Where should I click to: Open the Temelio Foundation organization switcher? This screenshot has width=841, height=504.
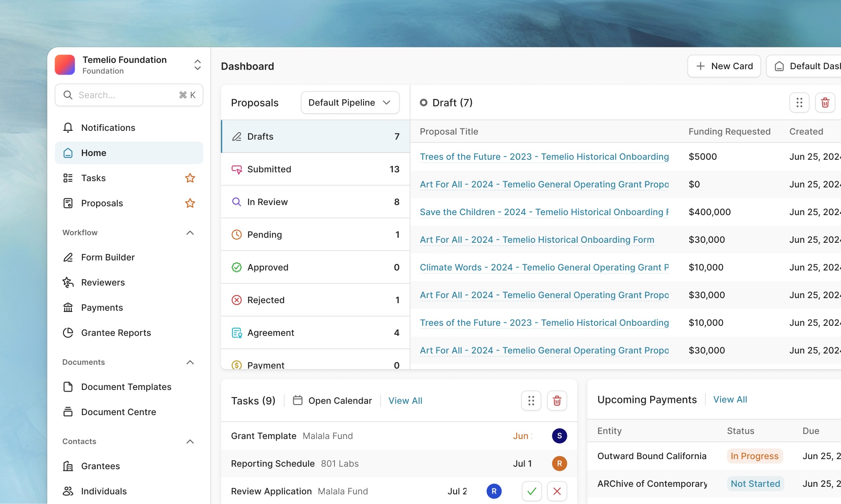coord(197,65)
